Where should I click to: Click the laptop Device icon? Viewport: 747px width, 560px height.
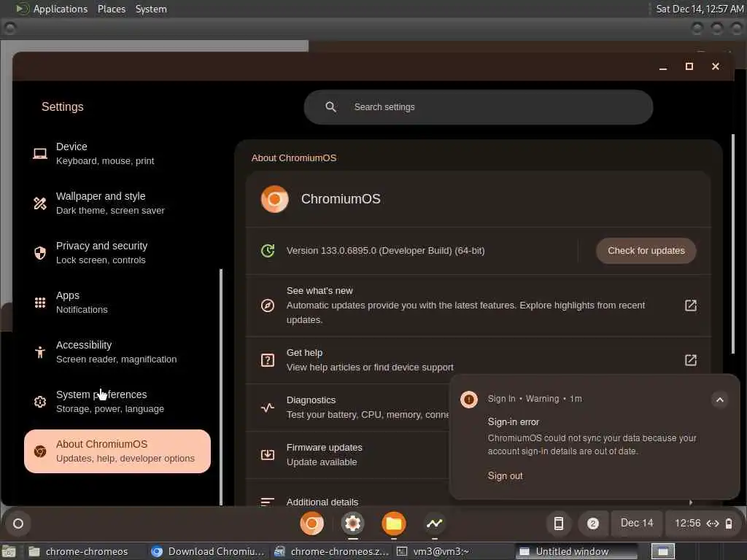(x=40, y=153)
